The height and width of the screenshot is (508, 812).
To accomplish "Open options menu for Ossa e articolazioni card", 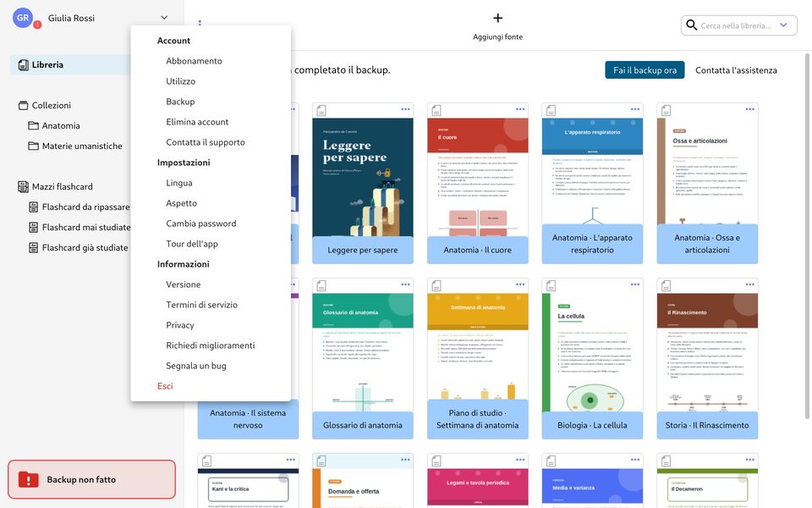I will (750, 109).
